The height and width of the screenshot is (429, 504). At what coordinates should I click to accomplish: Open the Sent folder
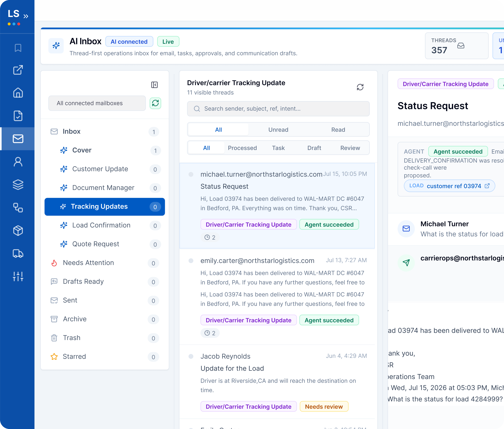click(105, 300)
